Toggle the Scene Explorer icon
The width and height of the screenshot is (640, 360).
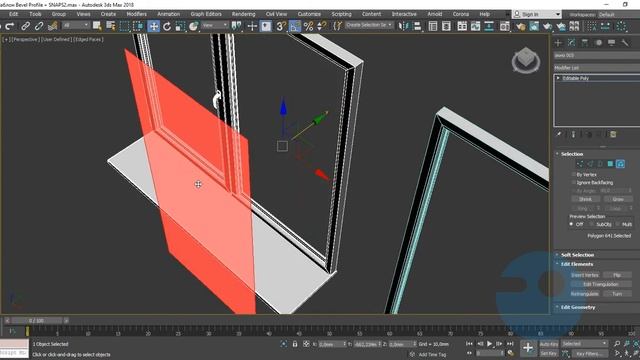[433, 26]
